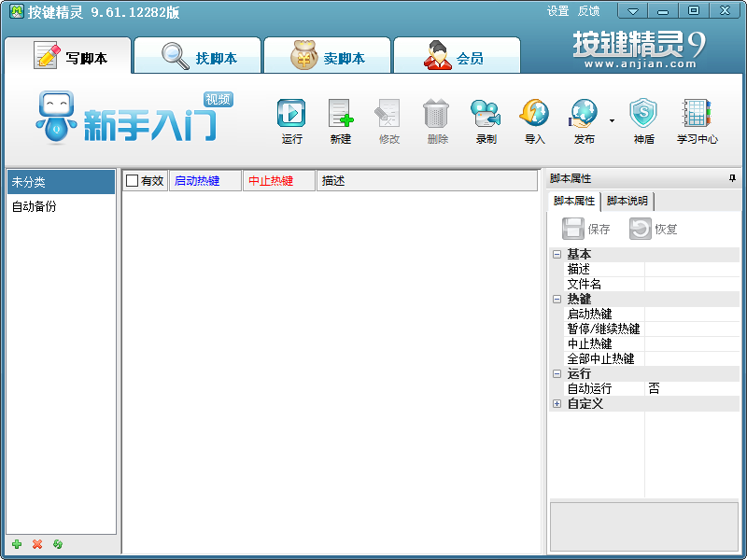Click the red X delete icon bottom-left
This screenshot has width=747, height=560.
(35, 544)
